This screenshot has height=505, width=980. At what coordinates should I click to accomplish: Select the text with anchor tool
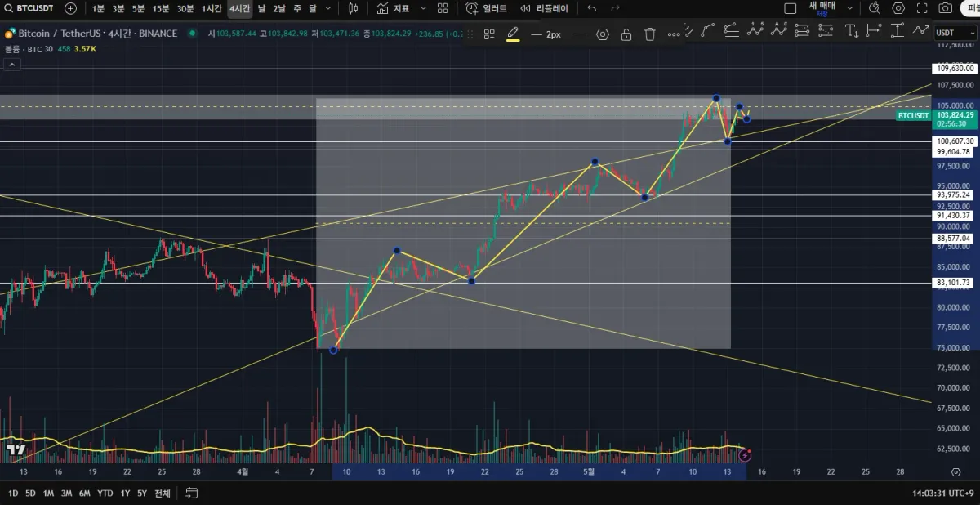(x=851, y=31)
